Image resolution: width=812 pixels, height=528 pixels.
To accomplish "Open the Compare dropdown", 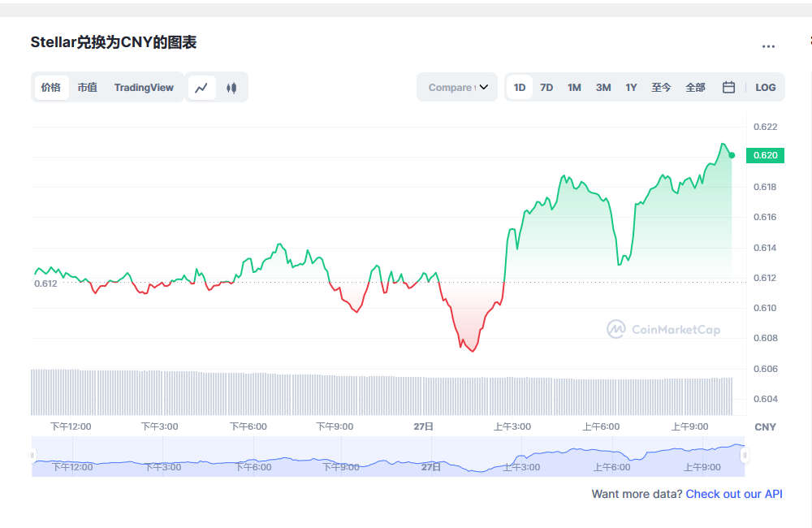I will 457,88.
